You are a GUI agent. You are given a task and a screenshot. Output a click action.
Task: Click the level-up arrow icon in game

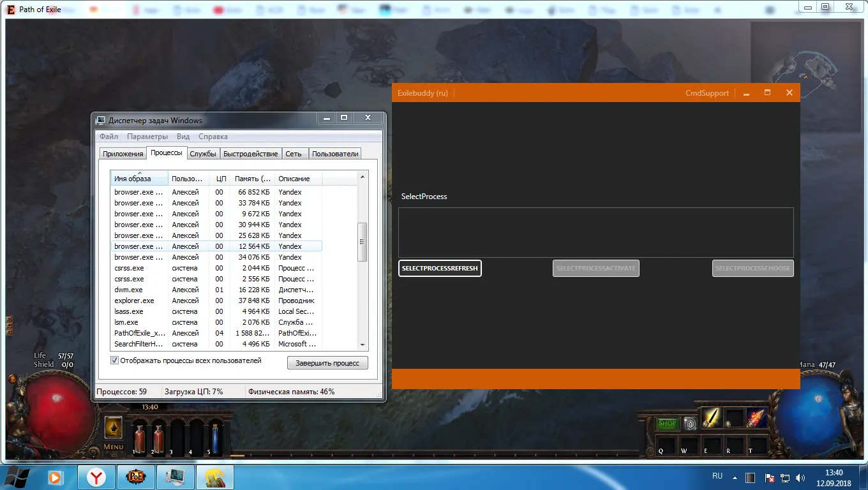click(114, 426)
